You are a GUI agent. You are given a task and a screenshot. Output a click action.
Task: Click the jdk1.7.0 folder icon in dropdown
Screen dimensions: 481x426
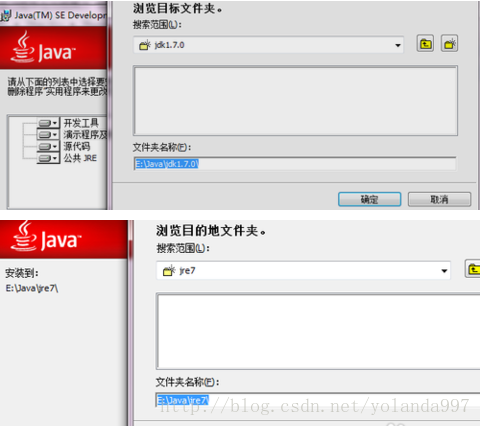point(145,45)
